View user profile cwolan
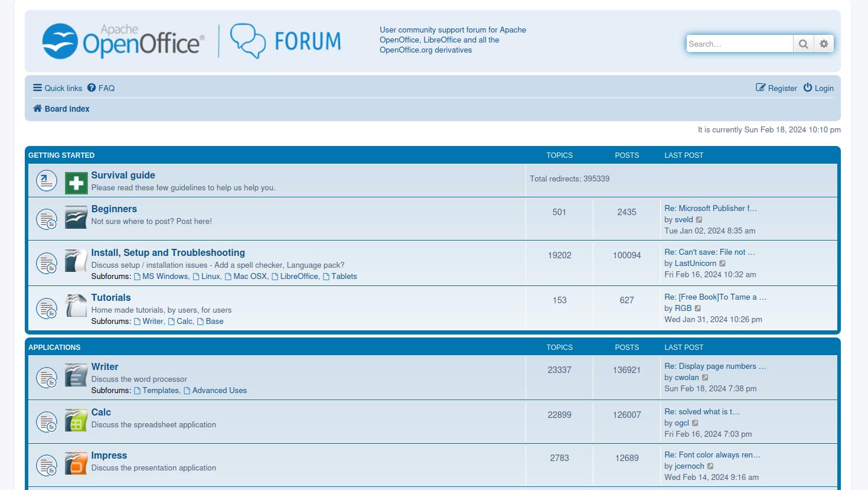 click(687, 378)
